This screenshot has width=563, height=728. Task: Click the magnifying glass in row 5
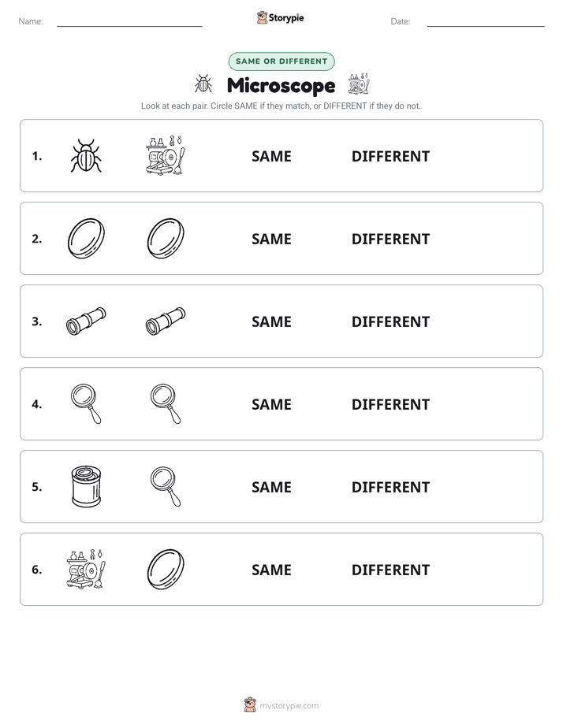[166, 486]
